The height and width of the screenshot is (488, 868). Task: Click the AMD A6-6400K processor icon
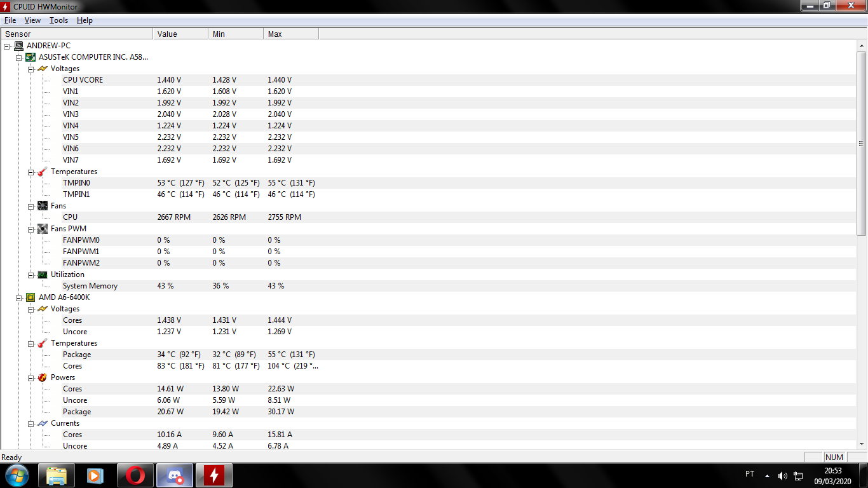[x=31, y=297]
